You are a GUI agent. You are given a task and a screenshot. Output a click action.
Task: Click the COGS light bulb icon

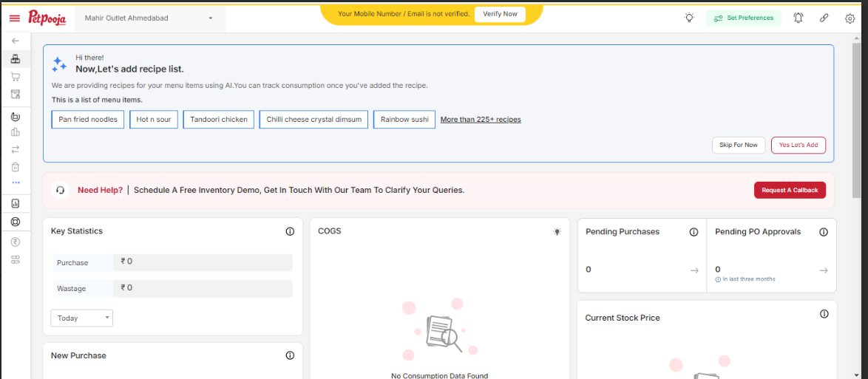click(557, 232)
